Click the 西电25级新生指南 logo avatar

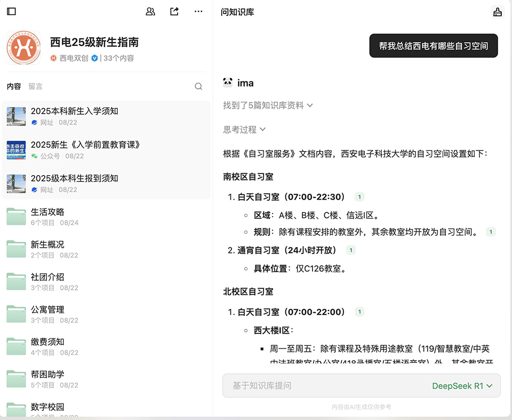tap(23, 48)
